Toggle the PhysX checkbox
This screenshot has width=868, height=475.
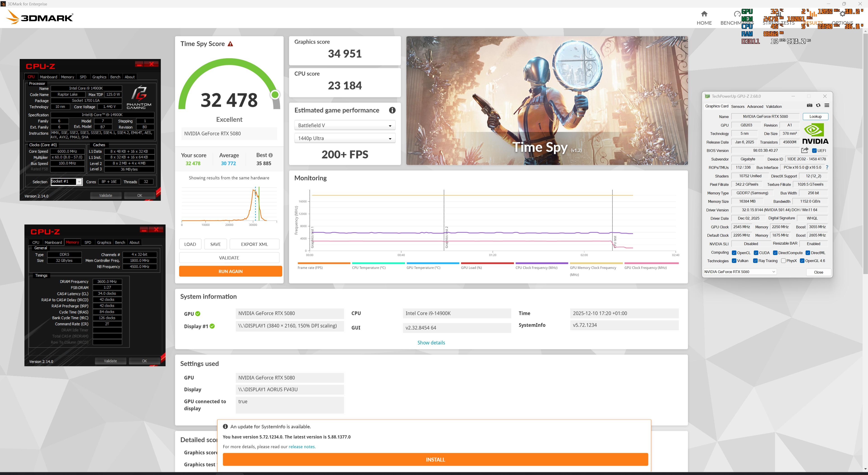tap(783, 261)
